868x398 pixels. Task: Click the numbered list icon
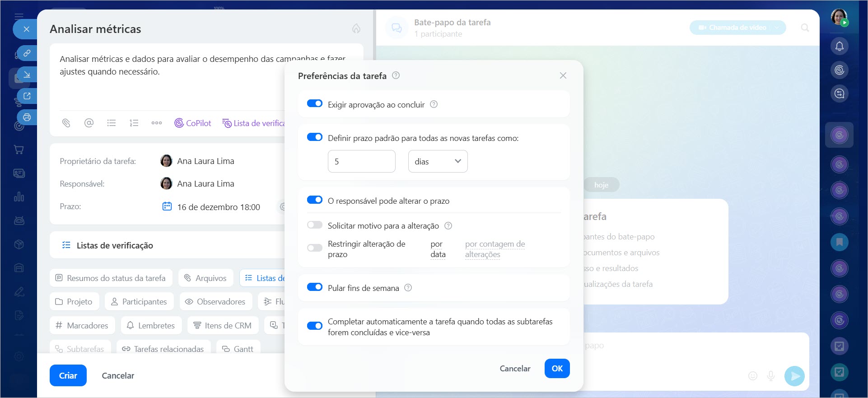click(134, 123)
